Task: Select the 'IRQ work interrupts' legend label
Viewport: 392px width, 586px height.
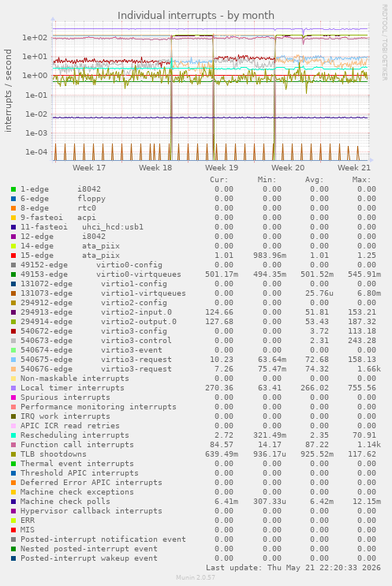Action: (x=65, y=416)
